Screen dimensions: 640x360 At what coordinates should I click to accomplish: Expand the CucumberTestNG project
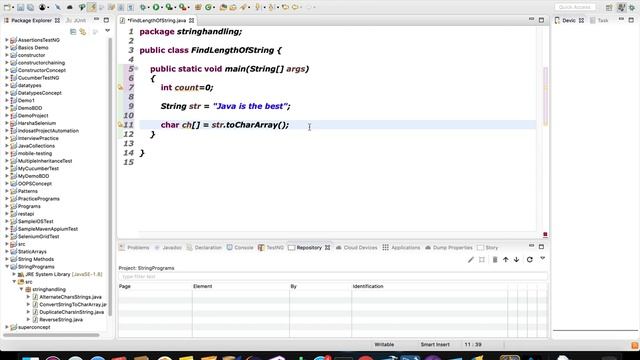(x=7, y=78)
